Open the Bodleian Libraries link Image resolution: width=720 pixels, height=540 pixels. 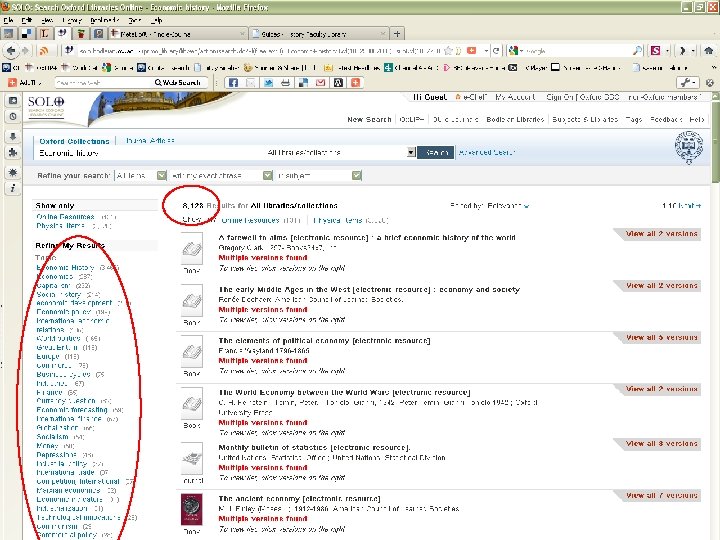(x=515, y=119)
